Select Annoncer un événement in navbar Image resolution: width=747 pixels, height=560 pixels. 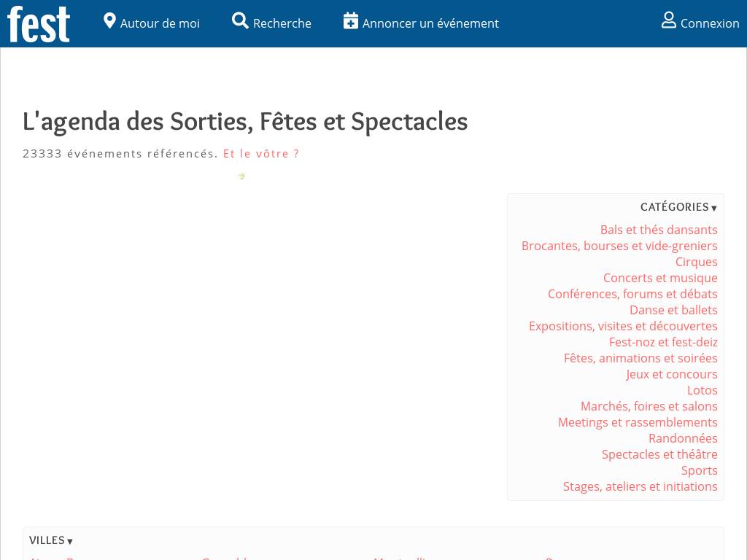(430, 23)
